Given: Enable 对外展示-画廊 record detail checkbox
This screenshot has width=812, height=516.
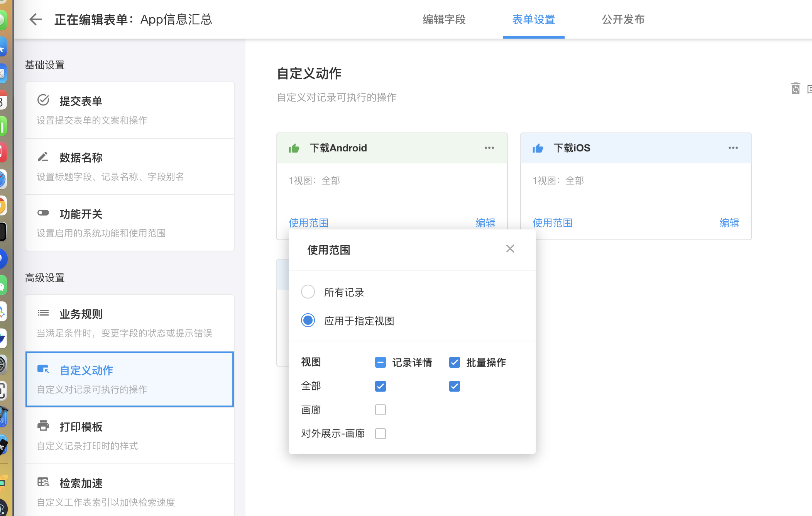Looking at the screenshot, I should click(x=381, y=434).
